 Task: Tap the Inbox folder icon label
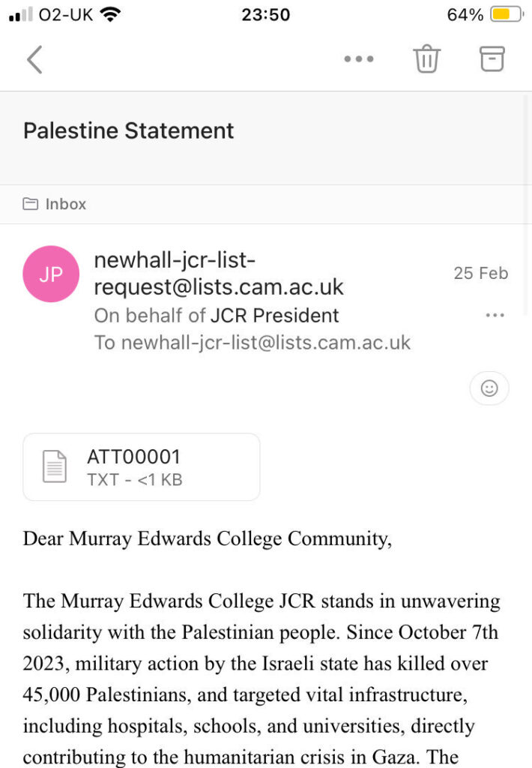(31, 204)
